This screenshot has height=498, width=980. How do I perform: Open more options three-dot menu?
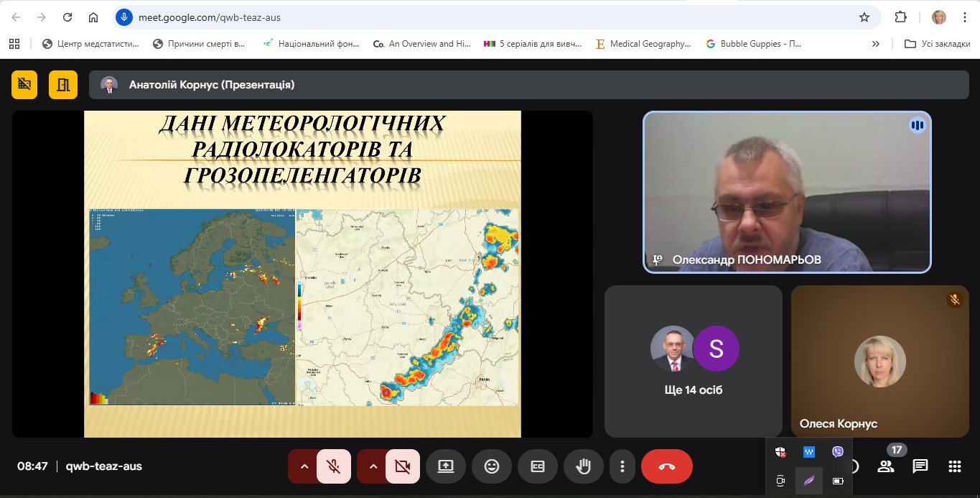pos(622,466)
